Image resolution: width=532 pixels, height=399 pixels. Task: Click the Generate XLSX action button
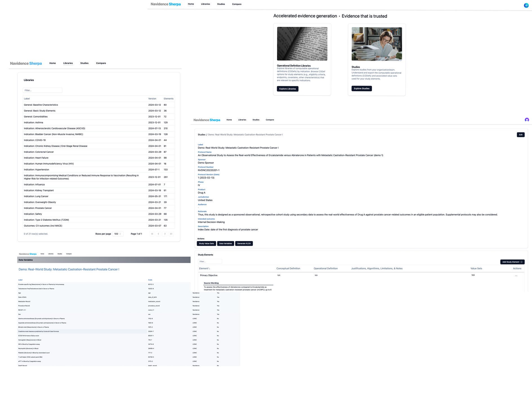[244, 243]
